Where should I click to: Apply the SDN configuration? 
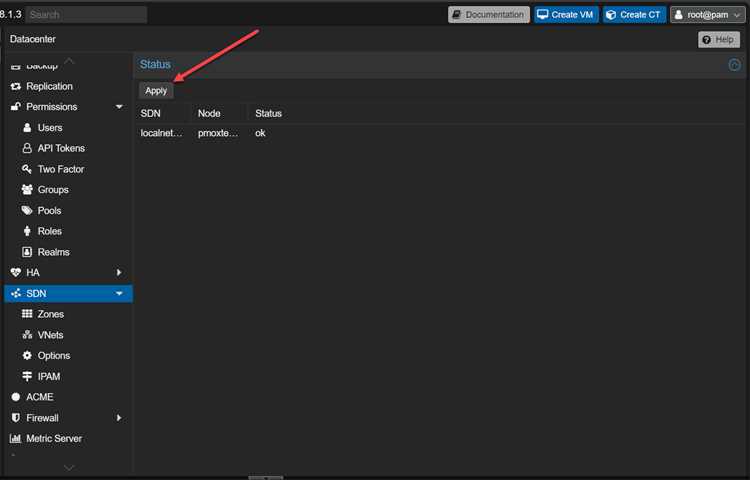156,91
